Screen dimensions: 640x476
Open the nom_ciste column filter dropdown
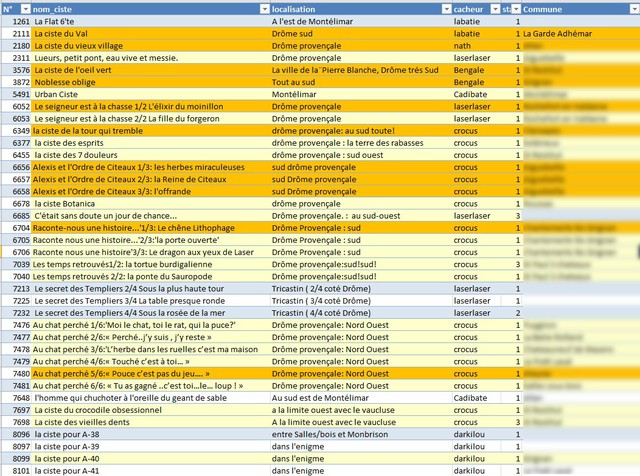pyautogui.click(x=261, y=8)
